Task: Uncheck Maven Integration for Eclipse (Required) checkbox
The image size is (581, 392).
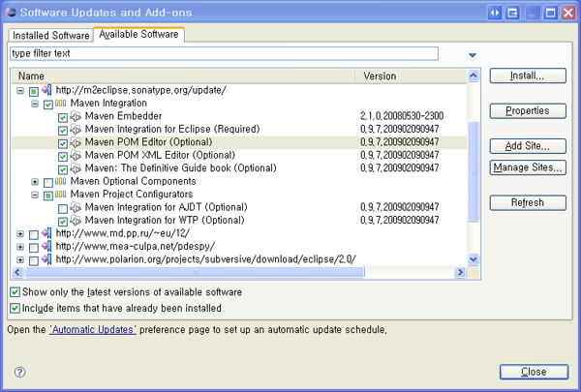Action: 63,131
